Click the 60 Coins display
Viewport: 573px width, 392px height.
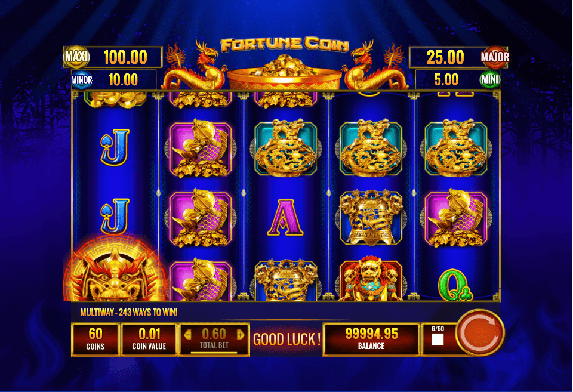pyautogui.click(x=95, y=339)
